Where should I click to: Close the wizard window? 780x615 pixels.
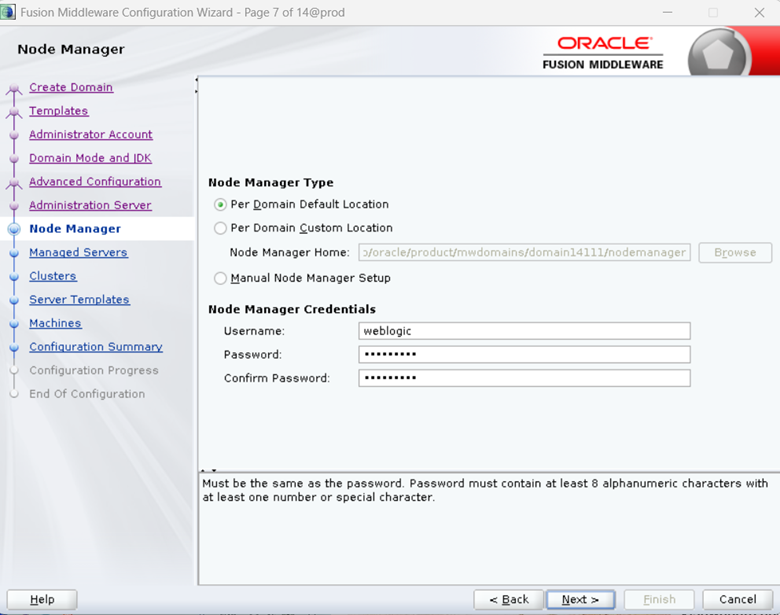pos(759,12)
